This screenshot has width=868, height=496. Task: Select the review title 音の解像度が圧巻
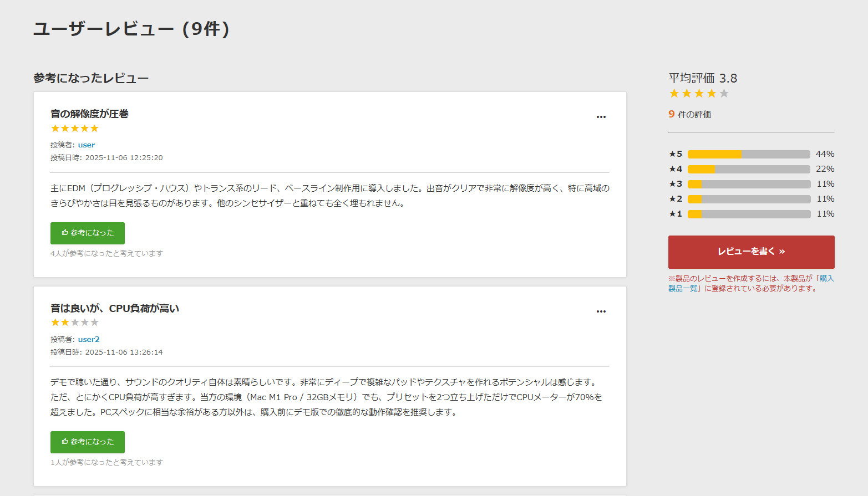[90, 114]
